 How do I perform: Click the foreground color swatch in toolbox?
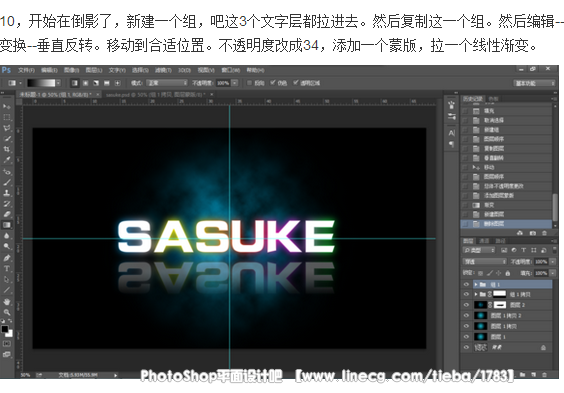point(4,329)
